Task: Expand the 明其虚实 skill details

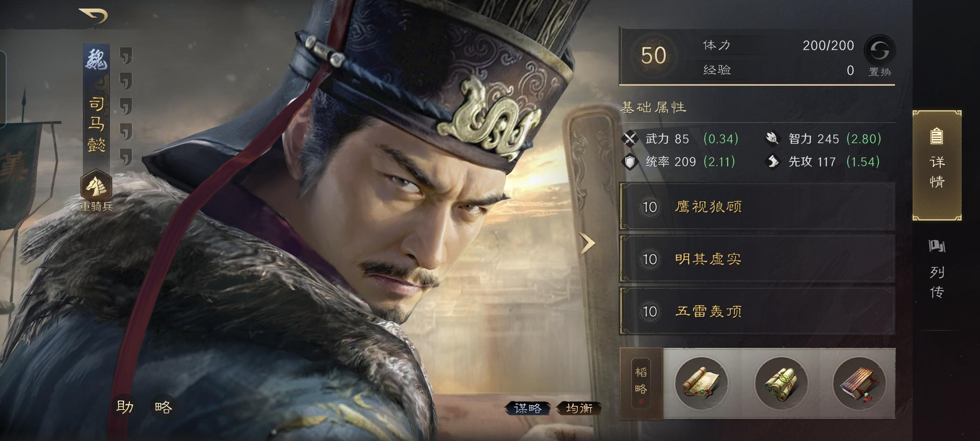Action: tap(757, 259)
